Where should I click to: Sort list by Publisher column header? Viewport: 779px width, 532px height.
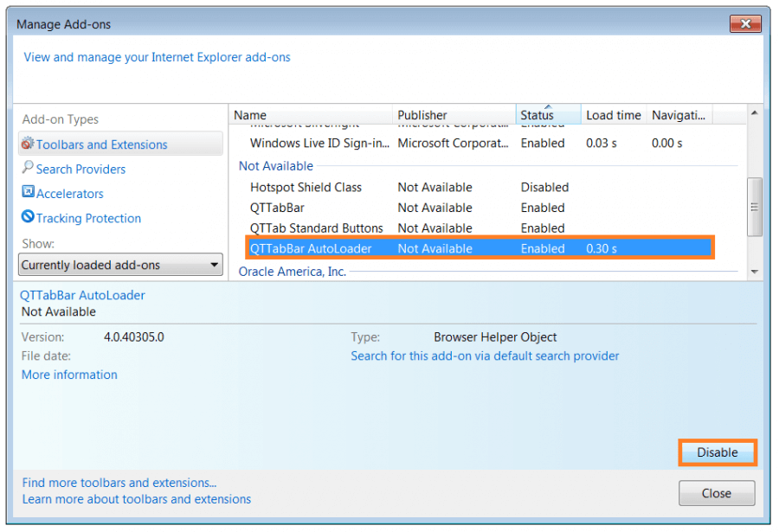coord(454,115)
